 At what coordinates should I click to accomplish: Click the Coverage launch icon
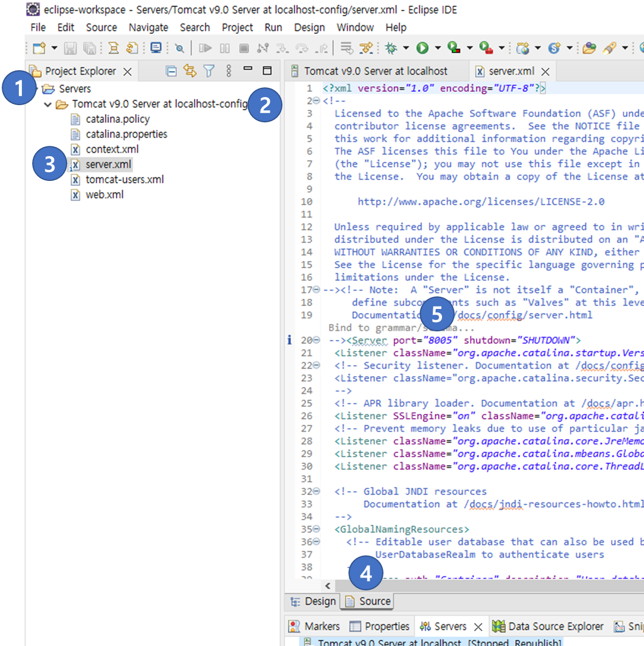coord(454,48)
